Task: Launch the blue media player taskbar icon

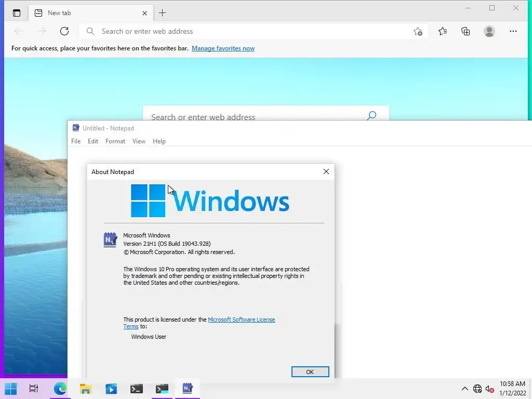Action: click(111, 389)
